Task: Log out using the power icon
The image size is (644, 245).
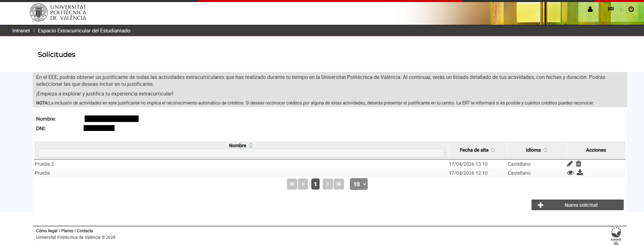Action: click(x=631, y=9)
